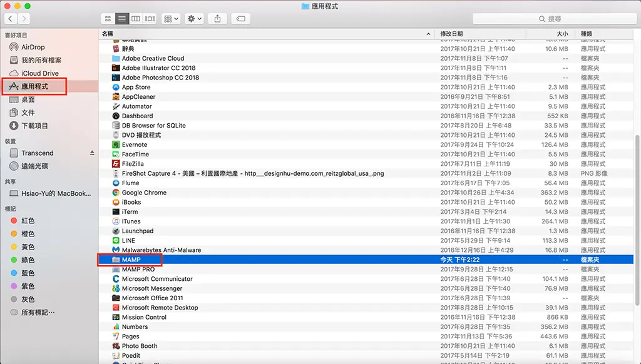Select the Dashboard icon
Screen dimensions: 641x364
tap(116, 116)
